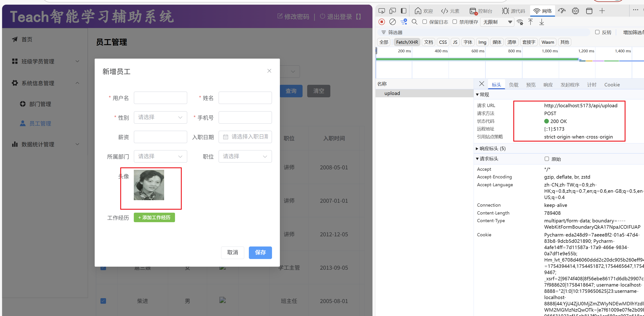The image size is (644, 316).
Task: Enable the 保留日志 checkbox
Action: click(x=425, y=22)
